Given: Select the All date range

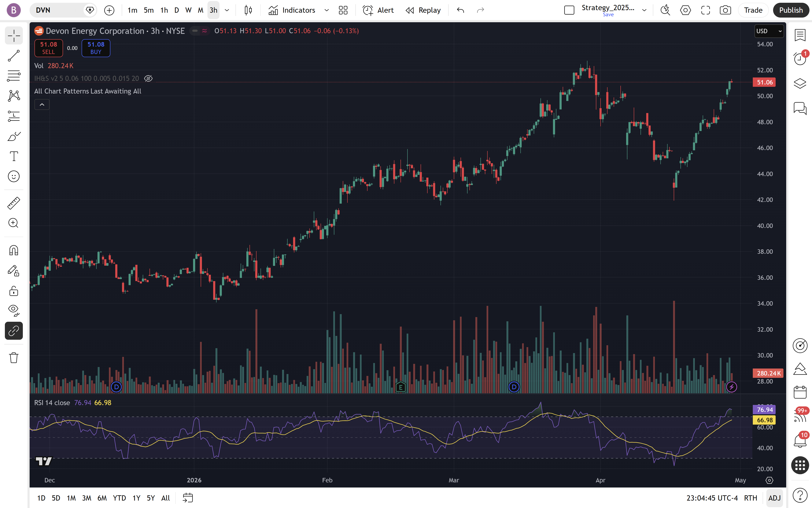Looking at the screenshot, I should point(165,498).
